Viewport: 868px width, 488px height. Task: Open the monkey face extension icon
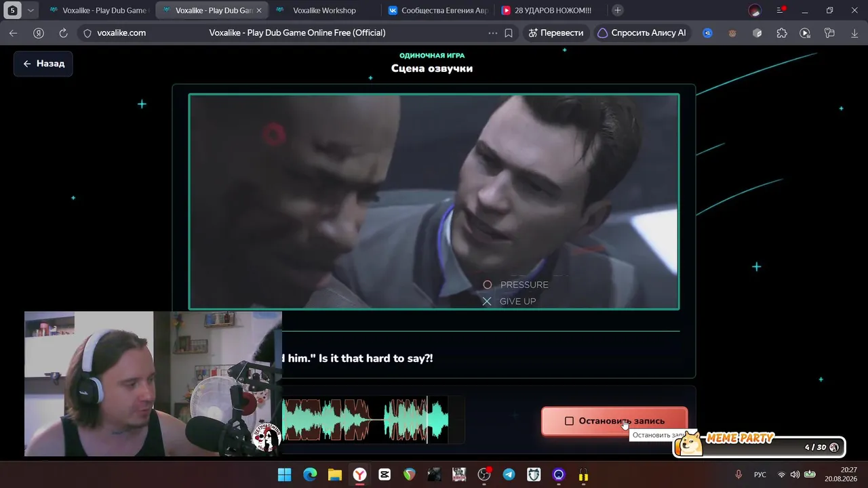pos(732,33)
